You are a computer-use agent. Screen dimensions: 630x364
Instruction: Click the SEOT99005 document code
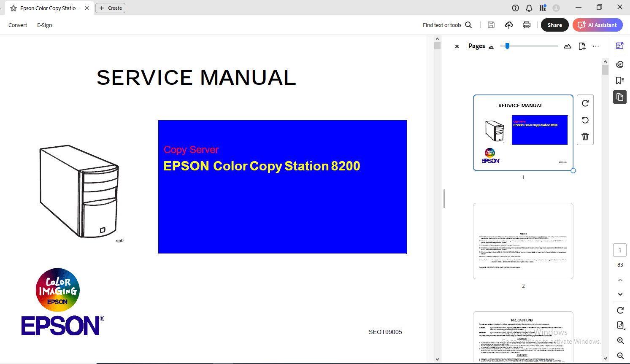tap(385, 332)
